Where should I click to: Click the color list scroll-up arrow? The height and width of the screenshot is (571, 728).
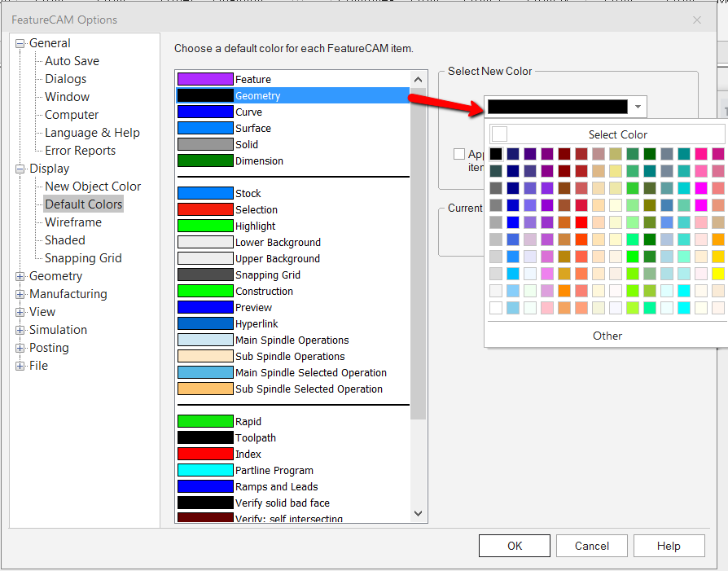coord(418,80)
